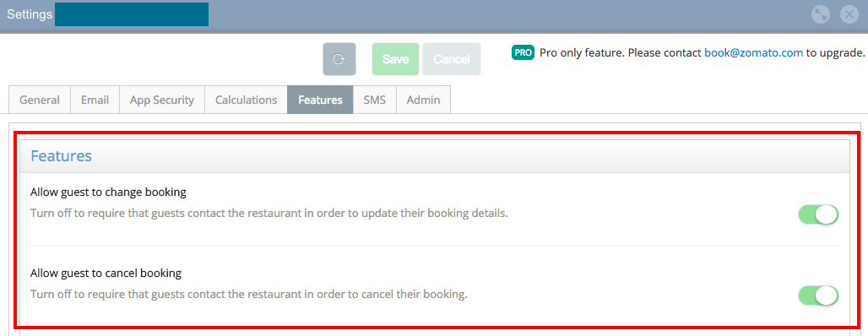
Task: Go to the Admin tab
Action: tap(424, 100)
